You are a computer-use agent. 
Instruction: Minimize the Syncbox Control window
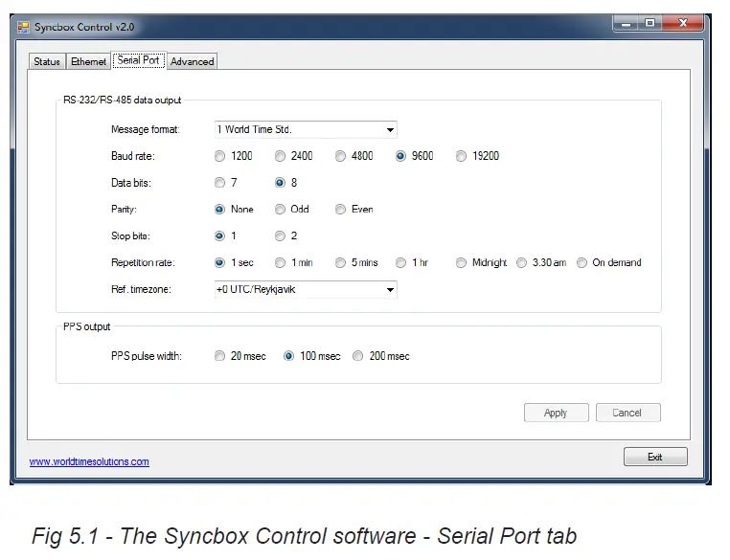click(627, 23)
